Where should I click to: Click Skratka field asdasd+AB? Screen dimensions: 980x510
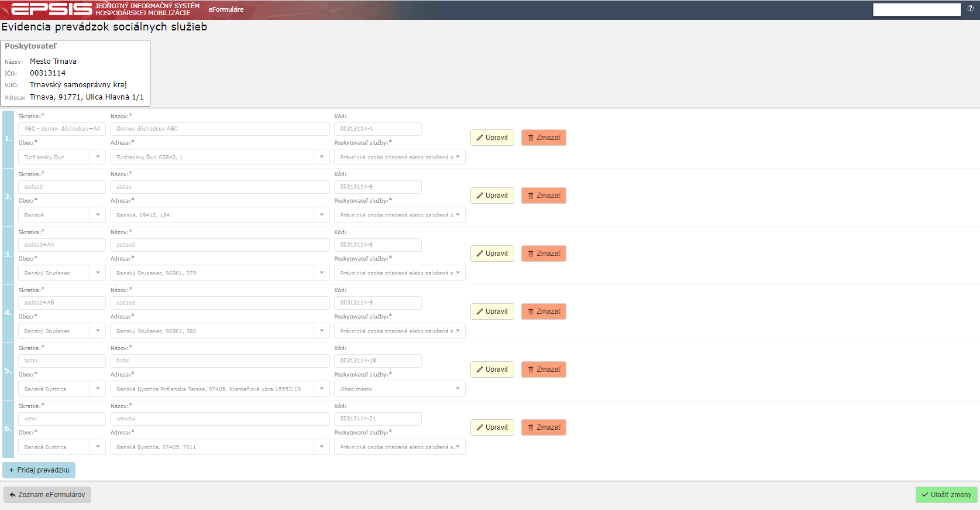62,303
